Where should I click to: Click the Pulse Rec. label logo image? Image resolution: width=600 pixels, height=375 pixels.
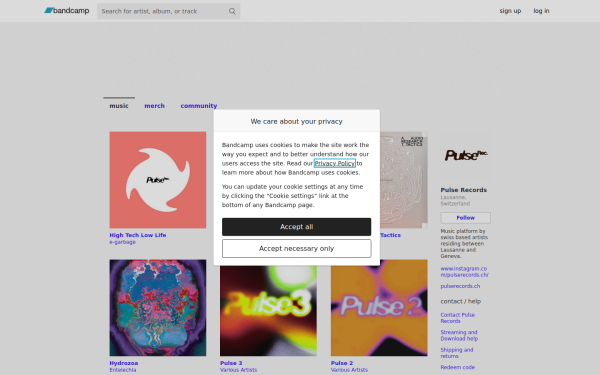pos(466,156)
